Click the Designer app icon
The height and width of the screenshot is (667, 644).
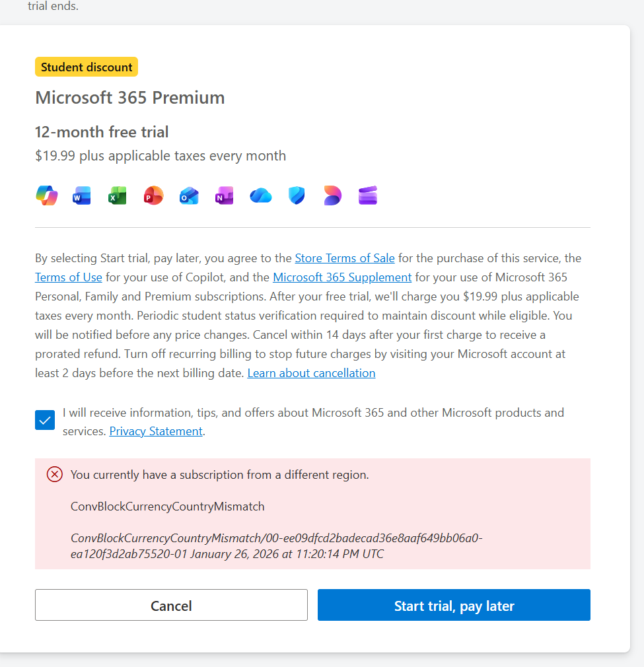point(332,195)
